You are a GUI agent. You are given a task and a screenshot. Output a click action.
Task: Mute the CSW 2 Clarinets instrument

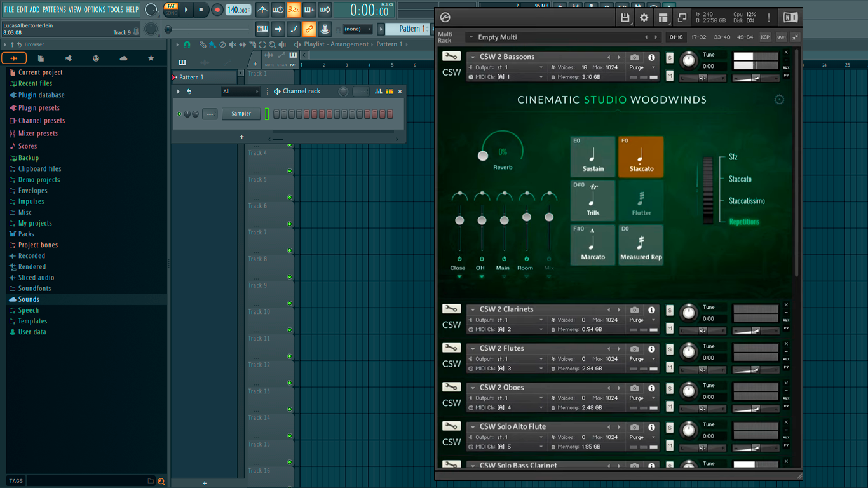670,329
